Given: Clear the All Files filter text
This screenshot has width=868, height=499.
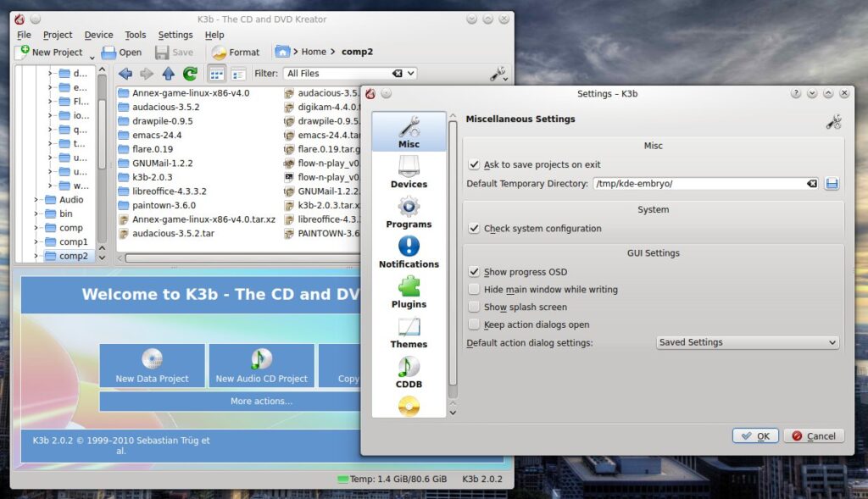Looking at the screenshot, I should point(397,73).
